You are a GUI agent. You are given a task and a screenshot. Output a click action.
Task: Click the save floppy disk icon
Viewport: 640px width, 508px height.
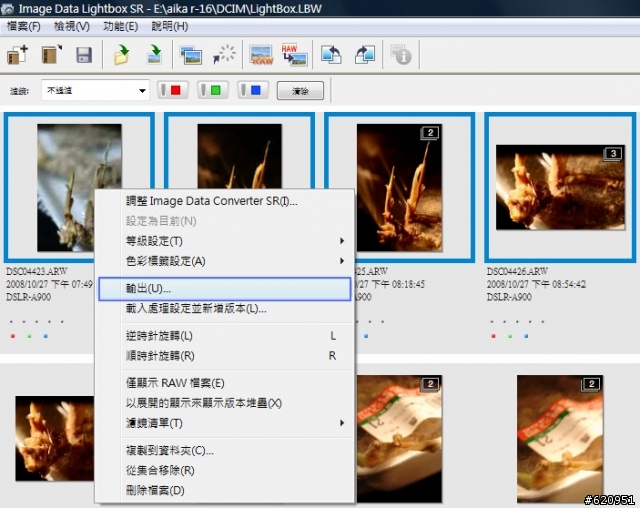(x=84, y=55)
